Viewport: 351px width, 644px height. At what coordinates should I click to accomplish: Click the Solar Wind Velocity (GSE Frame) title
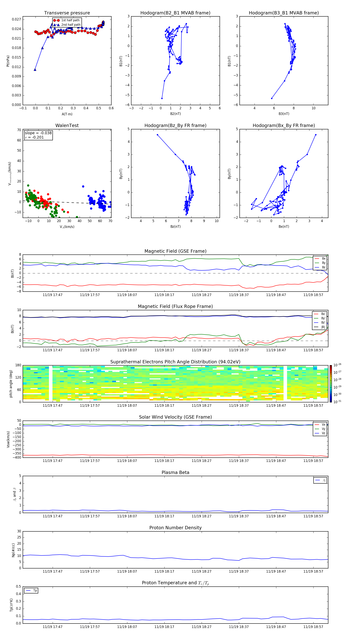pos(175,417)
